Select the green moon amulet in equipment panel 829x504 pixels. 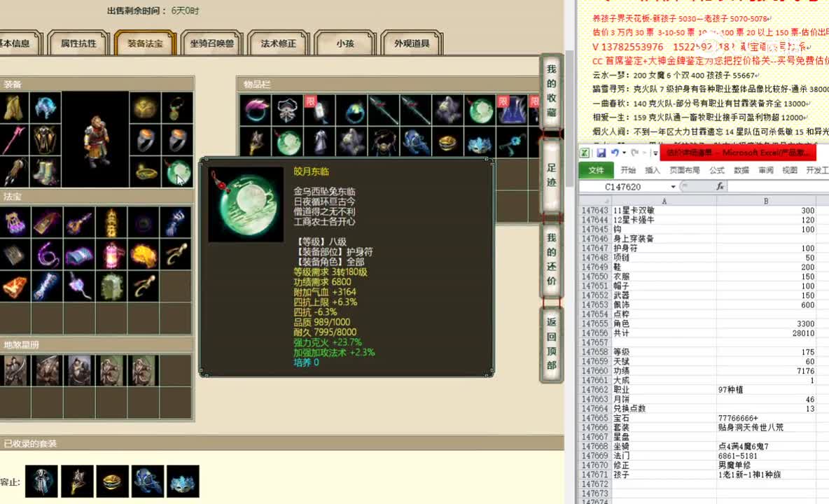(x=177, y=171)
